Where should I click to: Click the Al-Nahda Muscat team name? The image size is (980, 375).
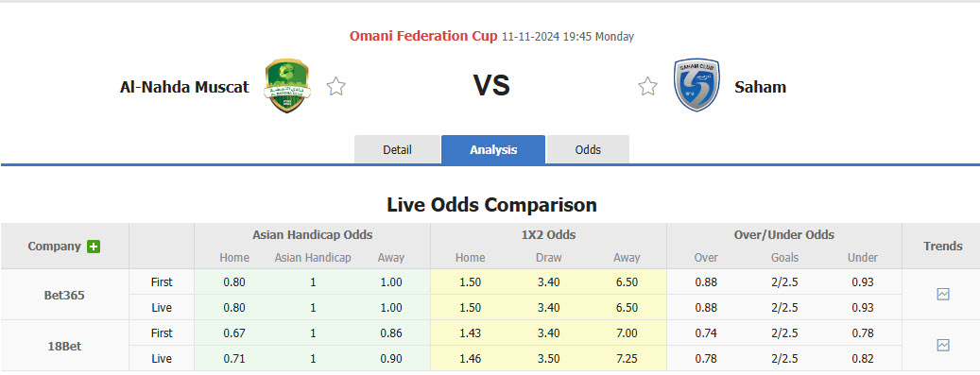point(184,87)
